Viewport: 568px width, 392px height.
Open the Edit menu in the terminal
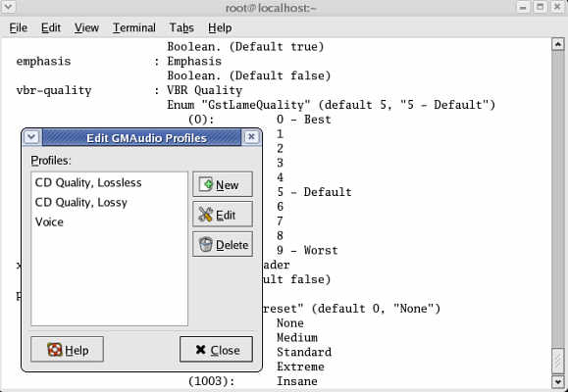tap(51, 27)
